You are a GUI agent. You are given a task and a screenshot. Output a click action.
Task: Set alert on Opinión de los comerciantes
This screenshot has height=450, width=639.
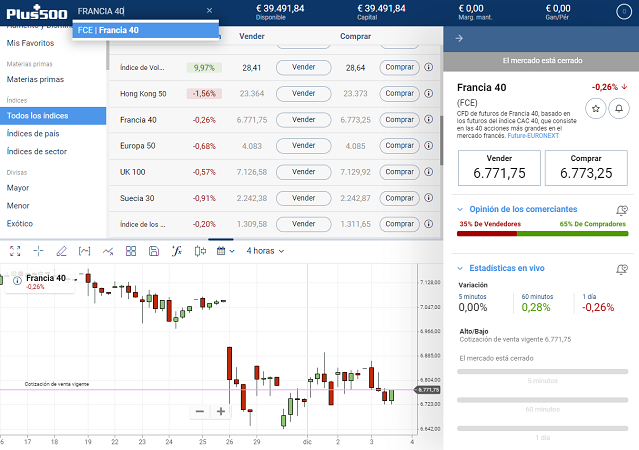[621, 210]
